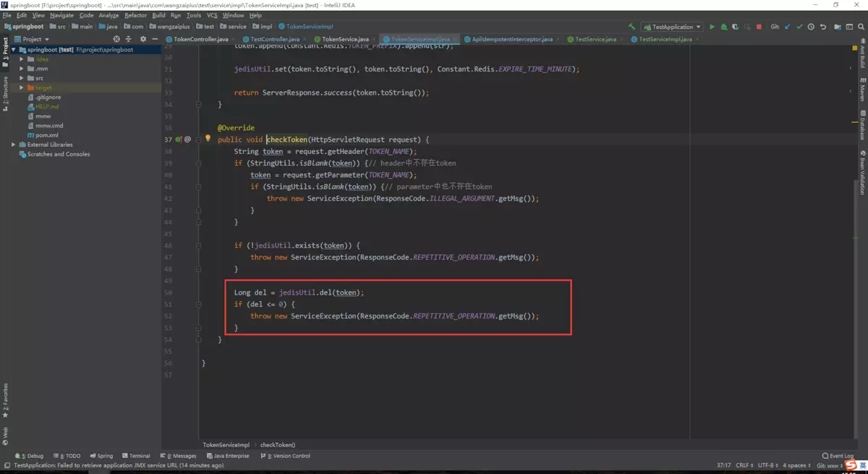This screenshot has width=868, height=474.
Task: Open the Database side tool window
Action: click(x=862, y=125)
